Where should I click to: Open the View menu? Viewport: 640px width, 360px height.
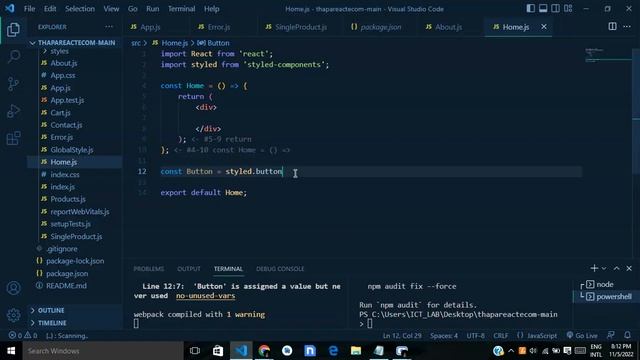[x=111, y=9]
